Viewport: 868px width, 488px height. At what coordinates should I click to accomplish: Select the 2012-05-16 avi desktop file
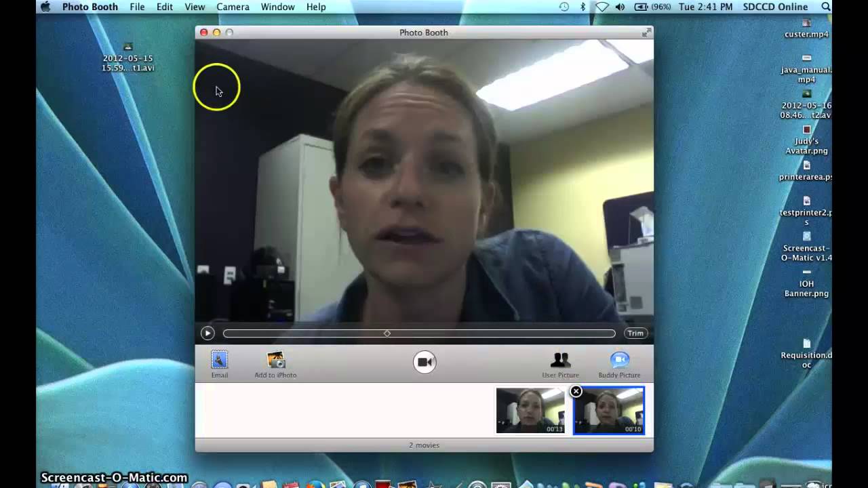(x=807, y=104)
